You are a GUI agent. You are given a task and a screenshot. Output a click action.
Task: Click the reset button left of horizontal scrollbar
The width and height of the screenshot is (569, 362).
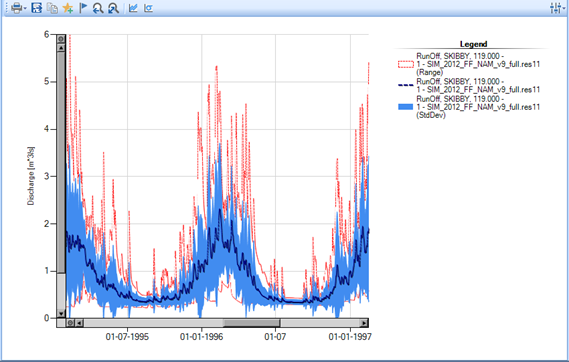point(70,322)
